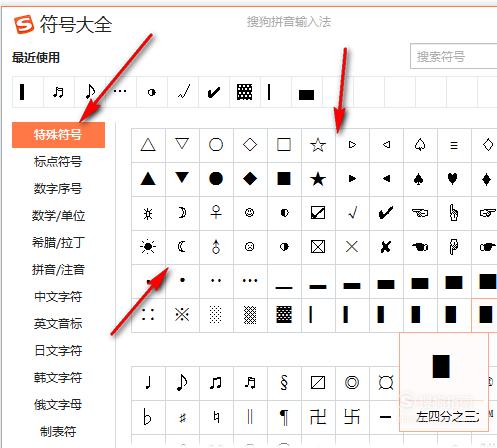Open 英文音标 category

tap(58, 324)
